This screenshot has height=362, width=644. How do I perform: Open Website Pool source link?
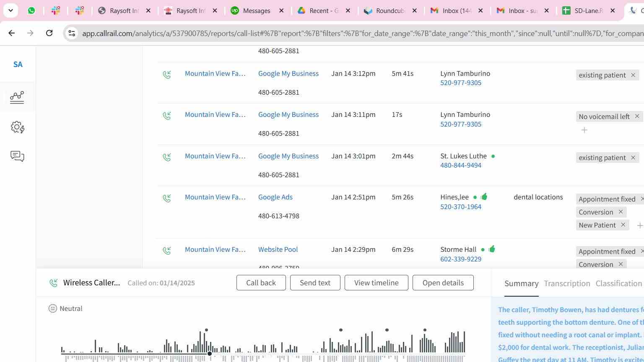click(x=278, y=249)
